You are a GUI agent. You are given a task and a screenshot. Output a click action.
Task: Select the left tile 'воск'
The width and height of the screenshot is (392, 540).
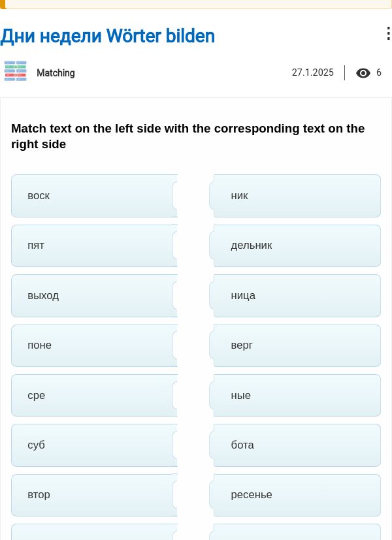[x=94, y=196]
